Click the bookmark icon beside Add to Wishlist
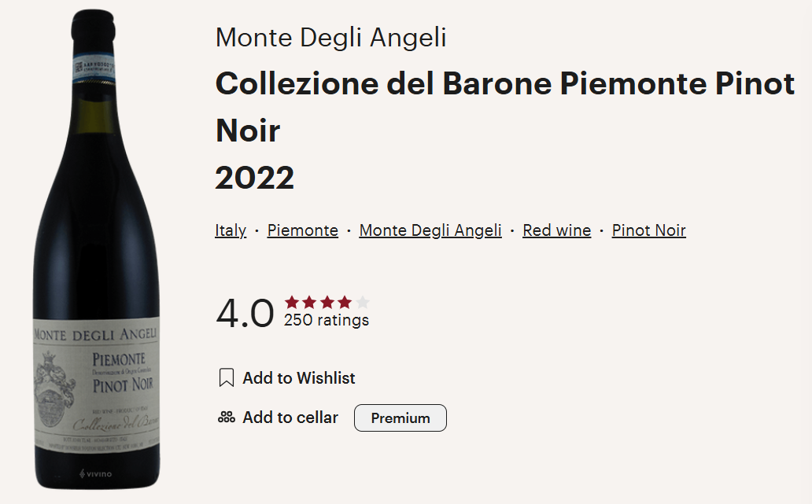This screenshot has width=812, height=504. 227,378
